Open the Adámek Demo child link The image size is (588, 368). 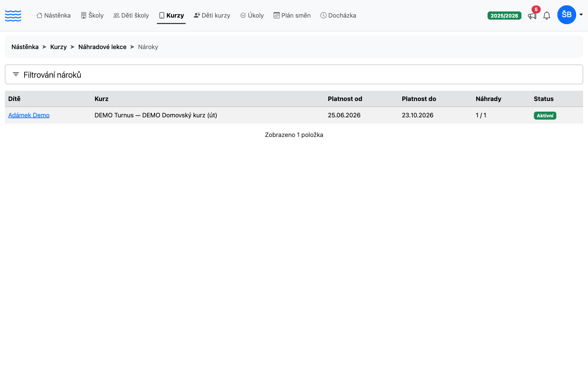[x=29, y=115]
